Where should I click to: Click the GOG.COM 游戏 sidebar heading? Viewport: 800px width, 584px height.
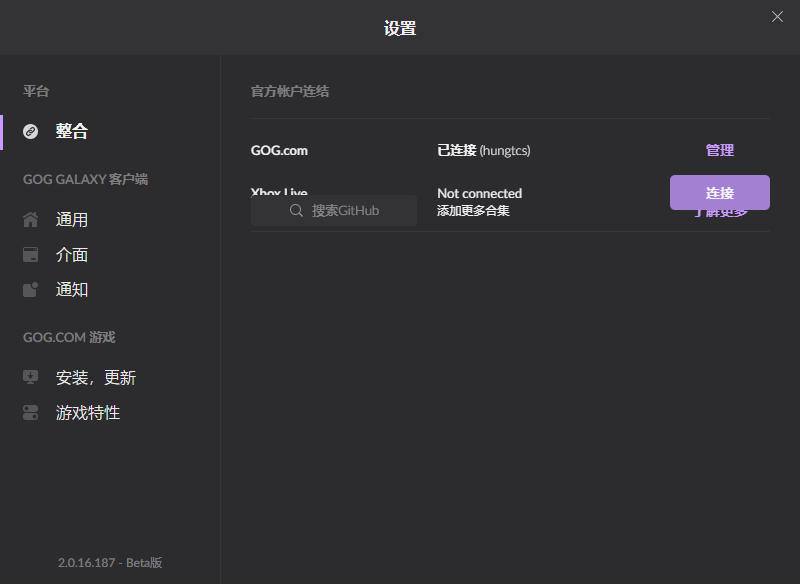click(69, 337)
